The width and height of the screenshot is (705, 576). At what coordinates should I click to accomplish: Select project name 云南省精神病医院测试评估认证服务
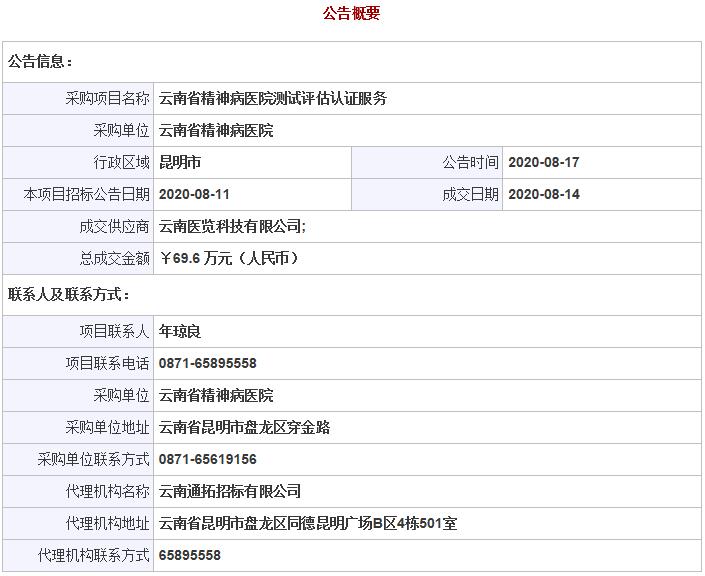pos(273,98)
